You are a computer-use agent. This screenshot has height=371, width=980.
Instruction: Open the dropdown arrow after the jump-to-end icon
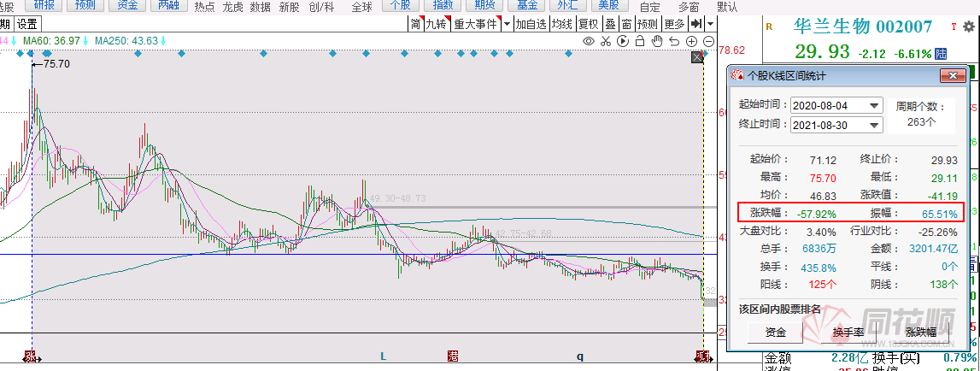[x=711, y=25]
